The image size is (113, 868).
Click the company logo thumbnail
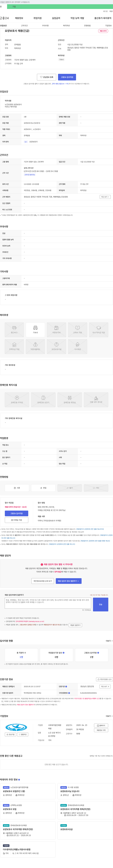click(x=16, y=727)
